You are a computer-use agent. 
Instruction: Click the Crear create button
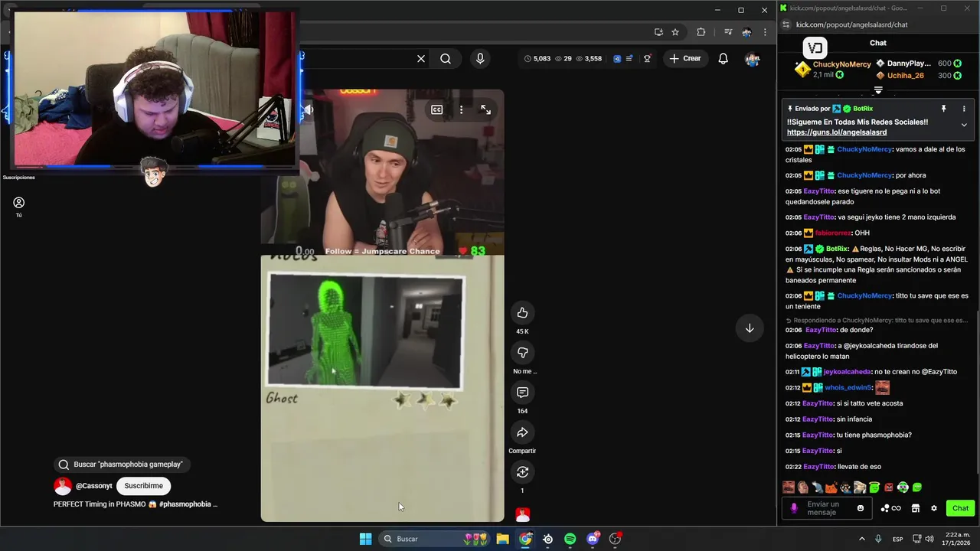[x=684, y=58]
